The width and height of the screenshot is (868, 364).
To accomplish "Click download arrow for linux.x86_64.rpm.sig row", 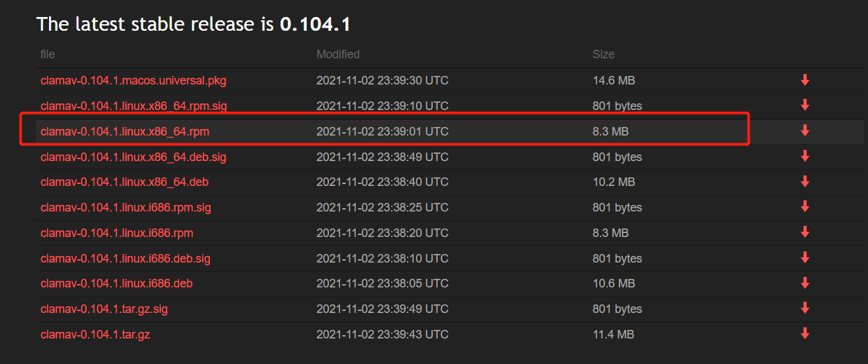I will tap(805, 105).
